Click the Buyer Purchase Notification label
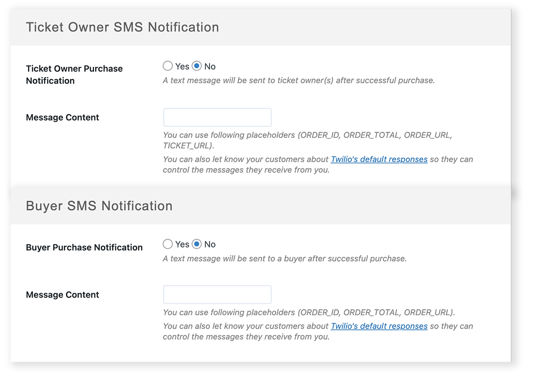Image resolution: width=543 pixels, height=392 pixels. point(84,247)
